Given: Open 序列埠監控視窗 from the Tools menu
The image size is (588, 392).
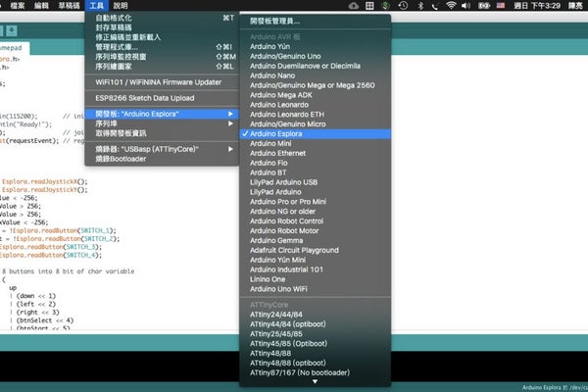Looking at the screenshot, I should pyautogui.click(x=162, y=57).
